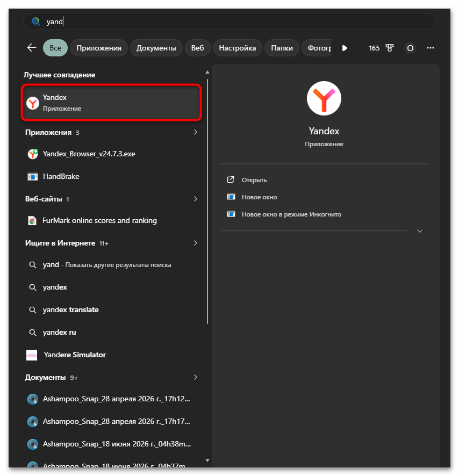Click the rewards trophy icon
The height and width of the screenshot is (476, 459).
pyautogui.click(x=390, y=48)
